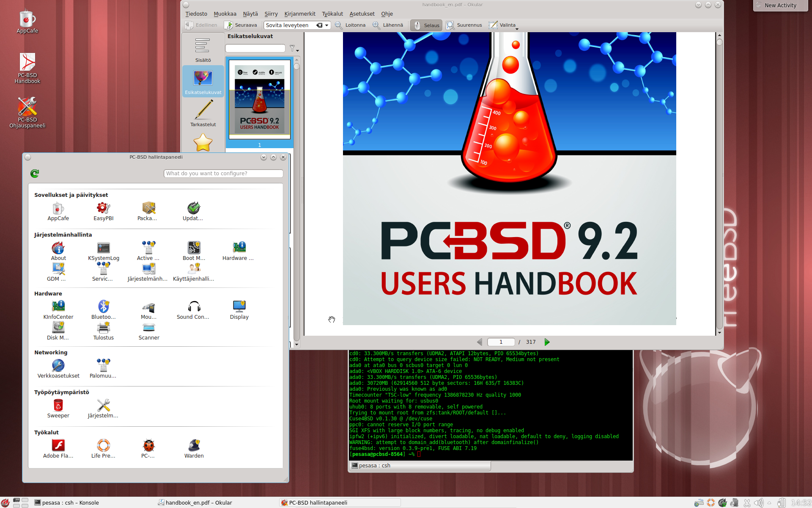
Task: Switch to Sisältö sidebar panel
Action: [x=203, y=50]
